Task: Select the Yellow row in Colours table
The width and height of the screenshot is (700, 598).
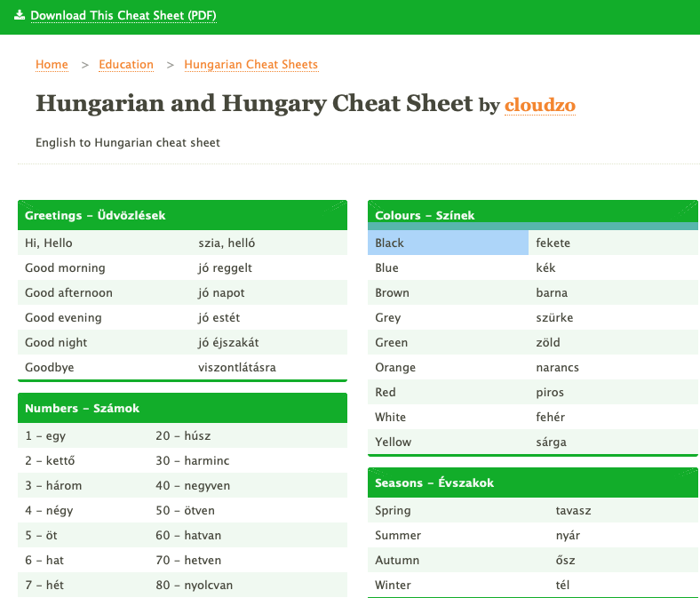Action: point(394,442)
